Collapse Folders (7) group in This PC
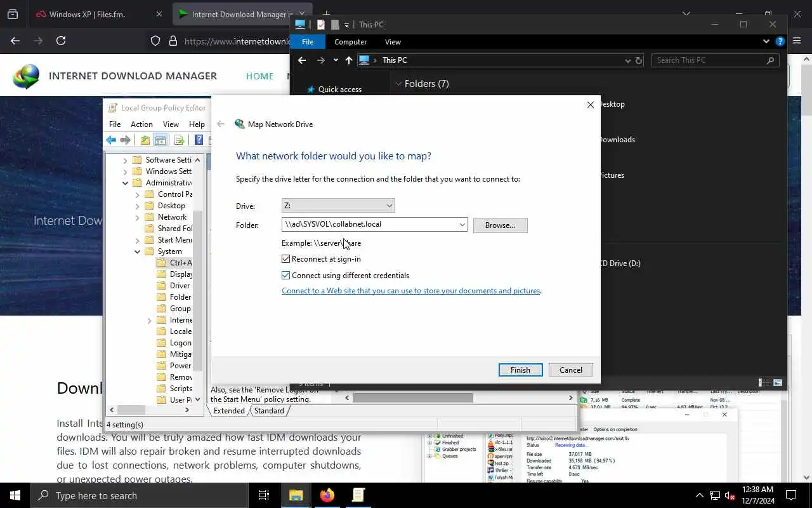This screenshot has width=812, height=508. pyautogui.click(x=398, y=84)
